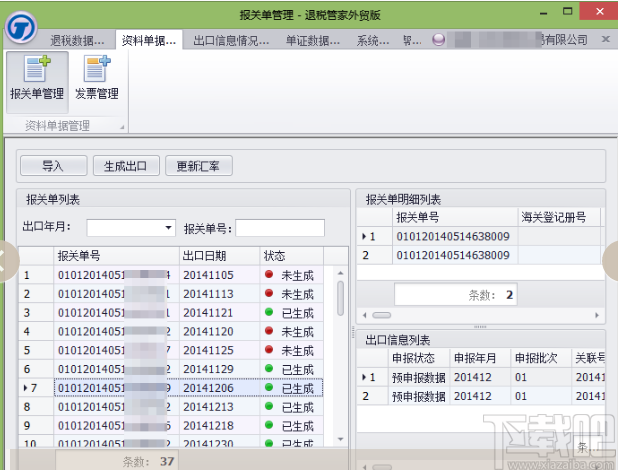Click the 申报年月 column header

click(480, 358)
